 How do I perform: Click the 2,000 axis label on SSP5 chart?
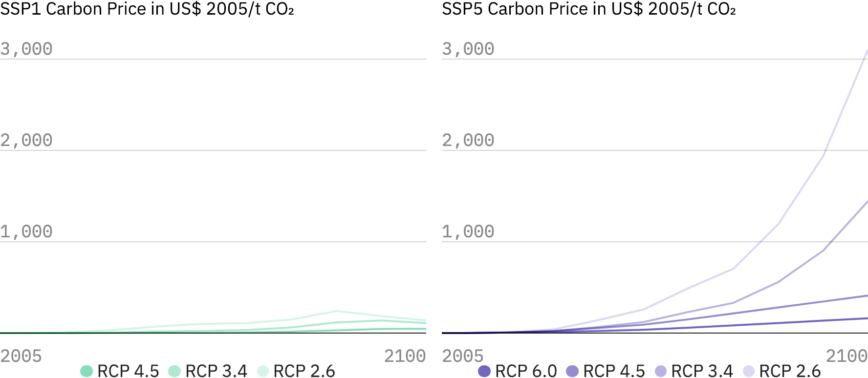pos(468,140)
